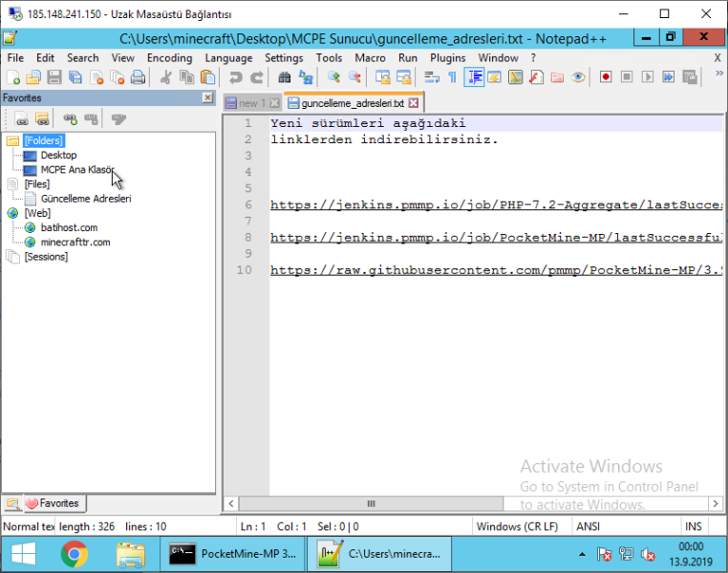The height and width of the screenshot is (573, 728).
Task: Click the jenkins PHP-7.2-Aggregate link
Action: tap(497, 204)
